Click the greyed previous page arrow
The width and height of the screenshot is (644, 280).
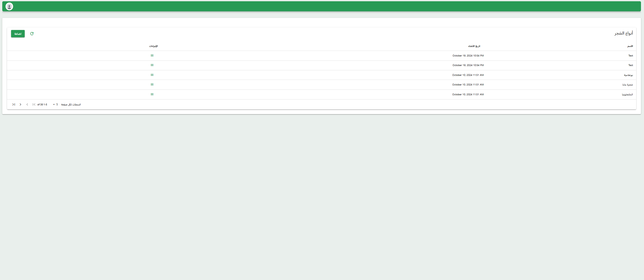27,105
